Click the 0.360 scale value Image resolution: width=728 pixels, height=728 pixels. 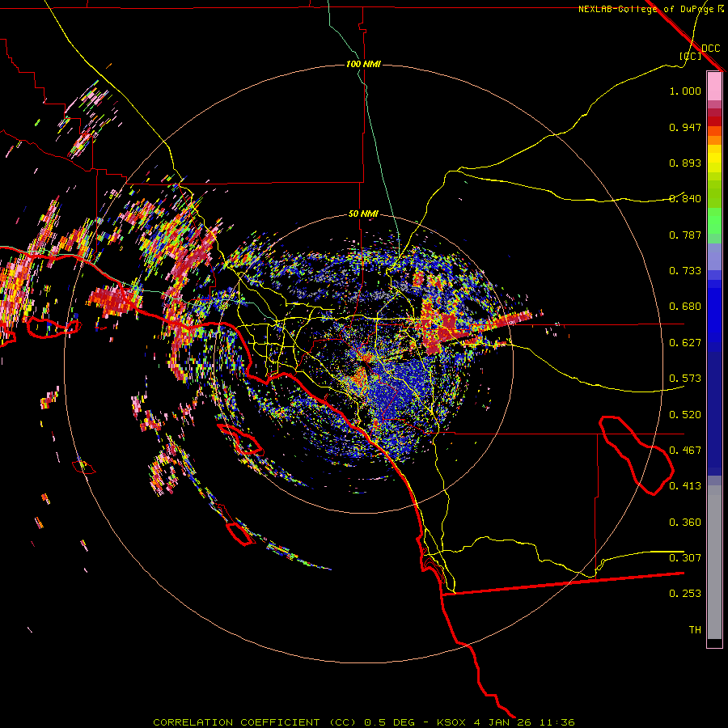click(x=685, y=523)
